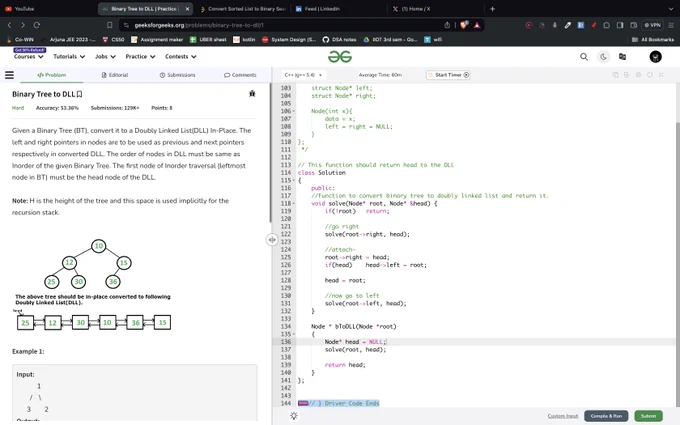Toggle the Brave VPN button
The width and height of the screenshot is (680, 425).
653,25
